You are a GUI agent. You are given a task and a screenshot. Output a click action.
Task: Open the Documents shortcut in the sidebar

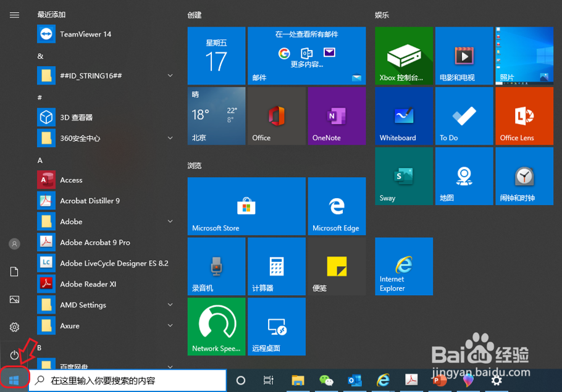click(14, 272)
